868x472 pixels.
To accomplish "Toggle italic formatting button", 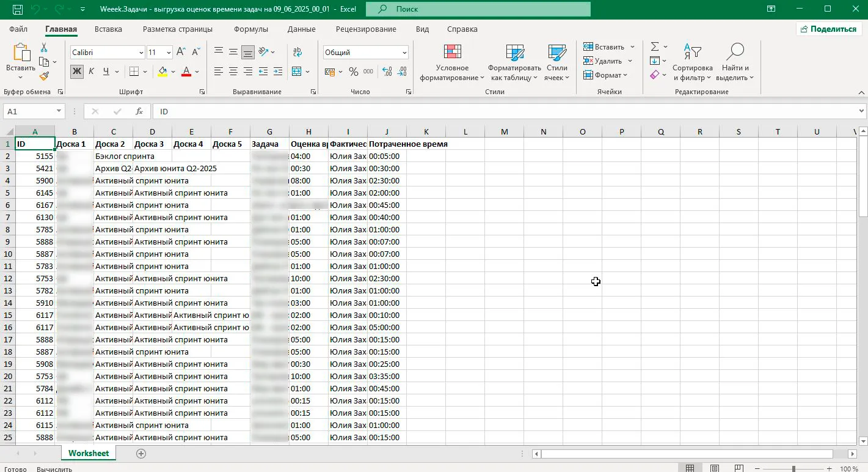I will [91, 72].
